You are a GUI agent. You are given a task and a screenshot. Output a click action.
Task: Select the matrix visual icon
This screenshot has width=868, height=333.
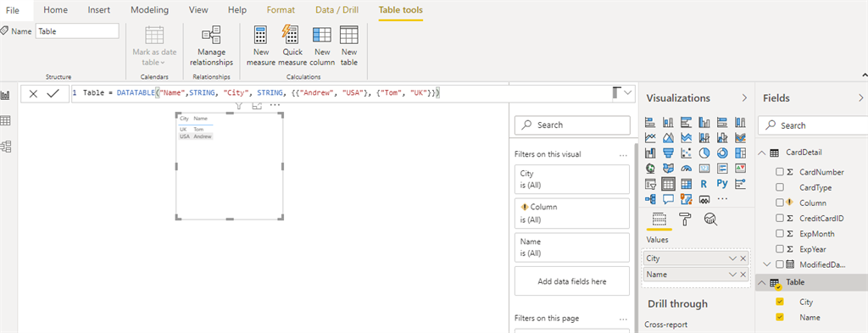coord(686,183)
